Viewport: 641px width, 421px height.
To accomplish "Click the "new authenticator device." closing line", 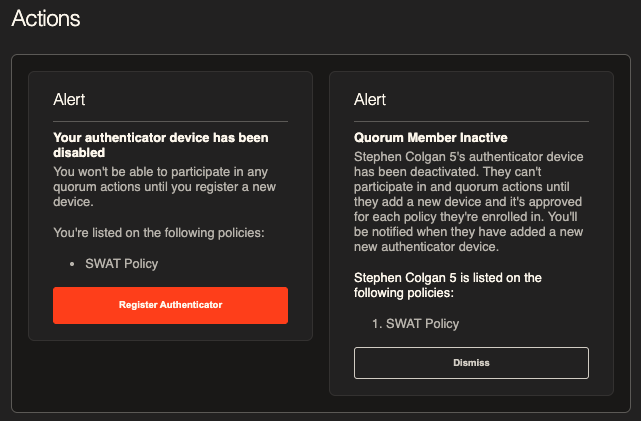I will point(426,247).
